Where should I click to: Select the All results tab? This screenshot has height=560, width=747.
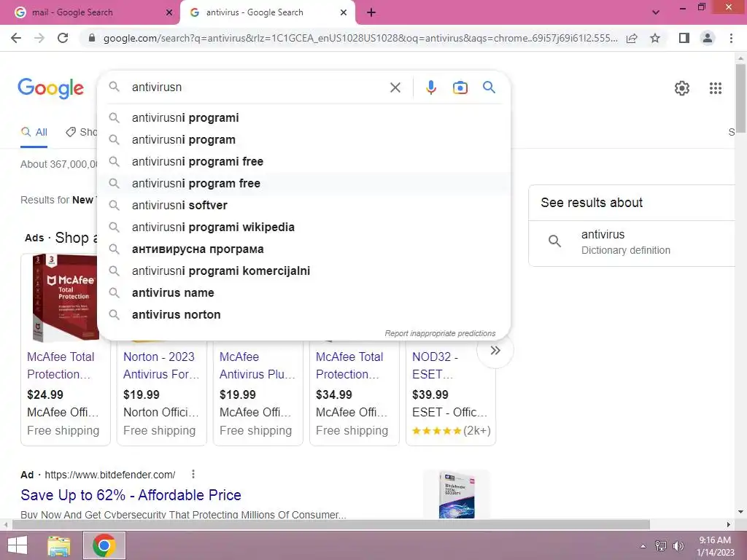[34, 133]
